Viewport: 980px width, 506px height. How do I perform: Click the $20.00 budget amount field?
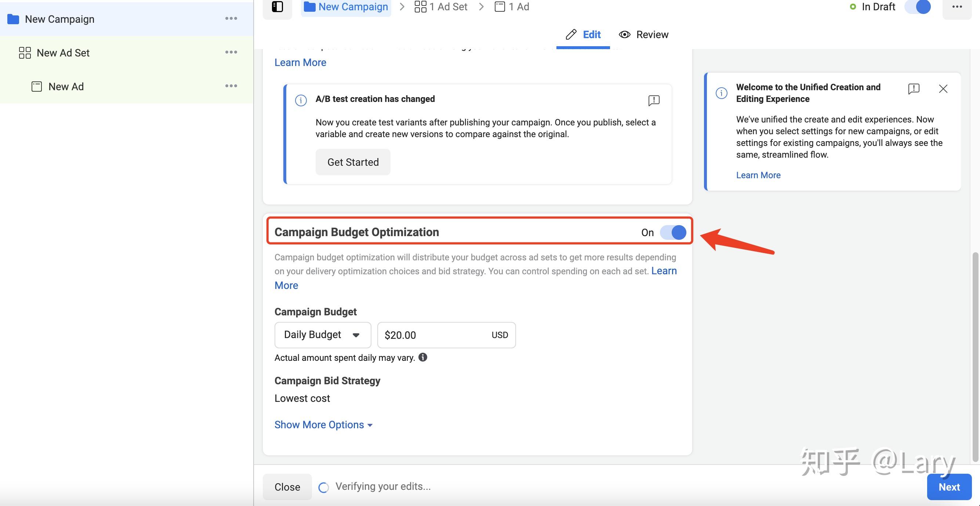point(434,335)
